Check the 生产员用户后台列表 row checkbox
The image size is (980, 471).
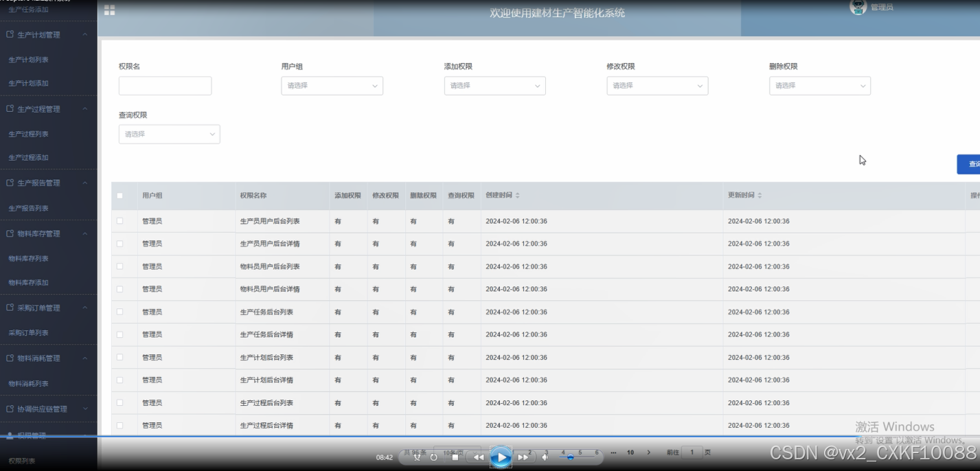pyautogui.click(x=119, y=221)
